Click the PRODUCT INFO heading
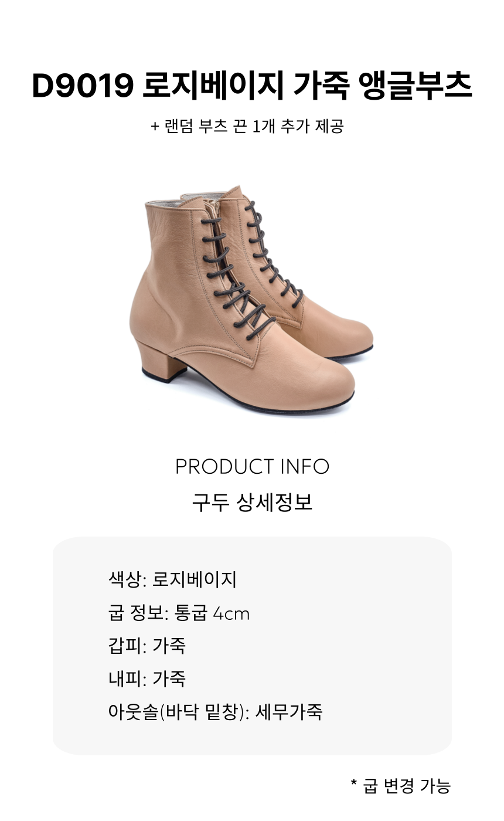 point(252,467)
